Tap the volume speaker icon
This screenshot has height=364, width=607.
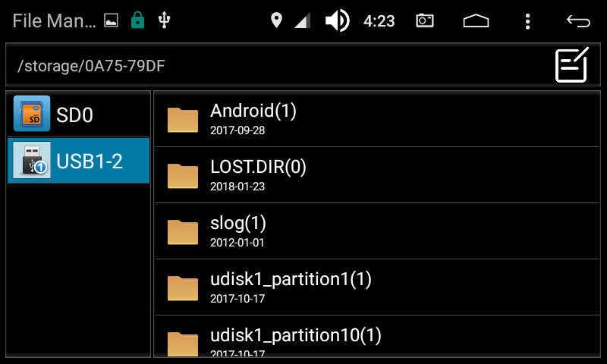[x=337, y=20]
